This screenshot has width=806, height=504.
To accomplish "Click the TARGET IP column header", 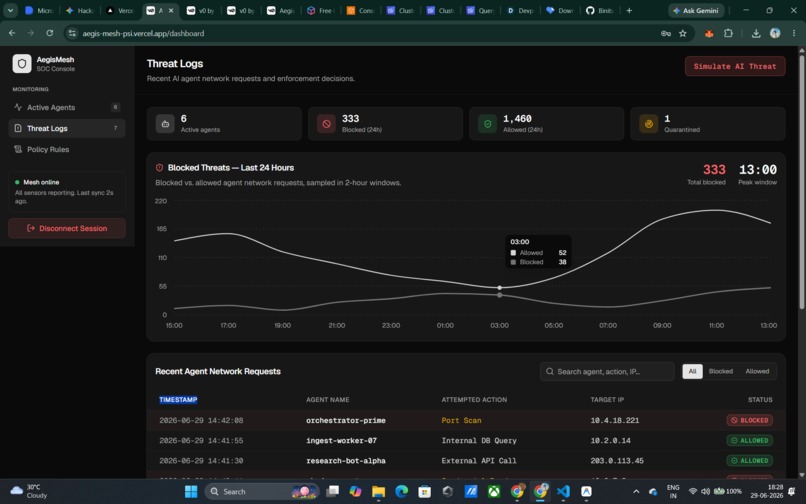I will [607, 400].
